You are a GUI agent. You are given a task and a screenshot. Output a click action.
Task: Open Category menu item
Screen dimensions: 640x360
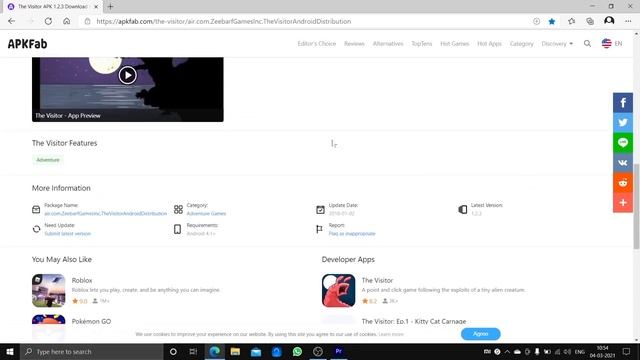point(522,44)
